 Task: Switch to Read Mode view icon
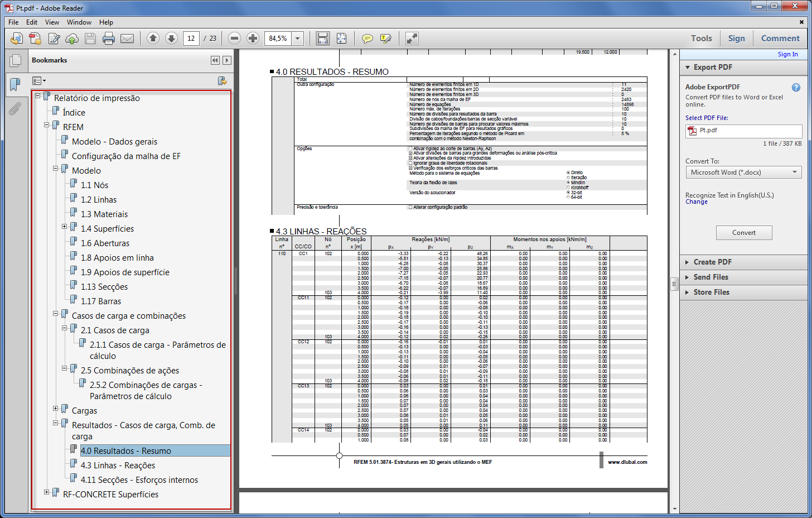pyautogui.click(x=412, y=39)
